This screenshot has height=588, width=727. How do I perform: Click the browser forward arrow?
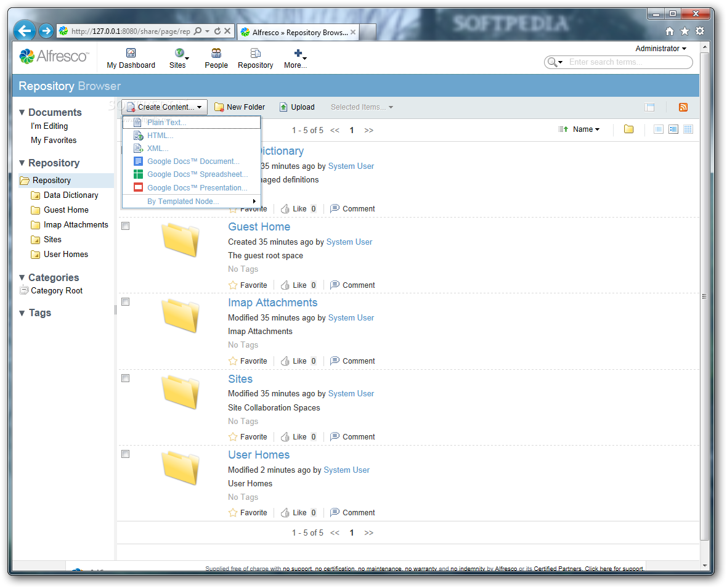point(46,31)
